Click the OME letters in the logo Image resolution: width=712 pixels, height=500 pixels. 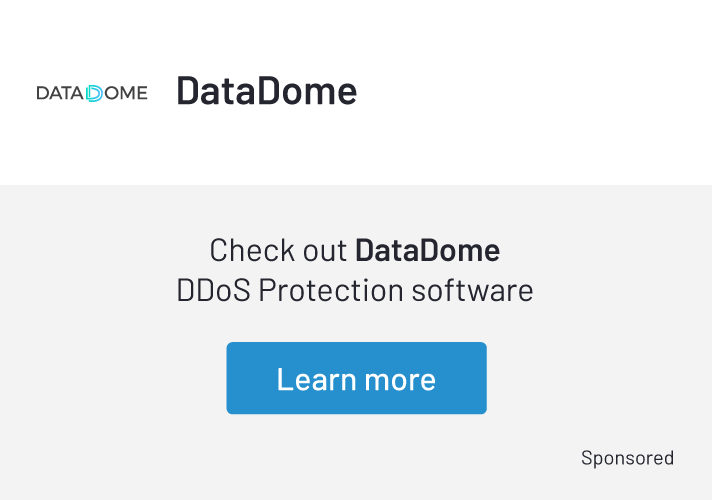pyautogui.click(x=125, y=93)
